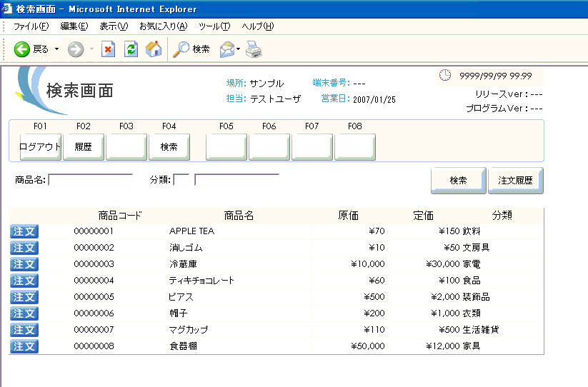Click the 食器棚 product name

click(x=183, y=346)
